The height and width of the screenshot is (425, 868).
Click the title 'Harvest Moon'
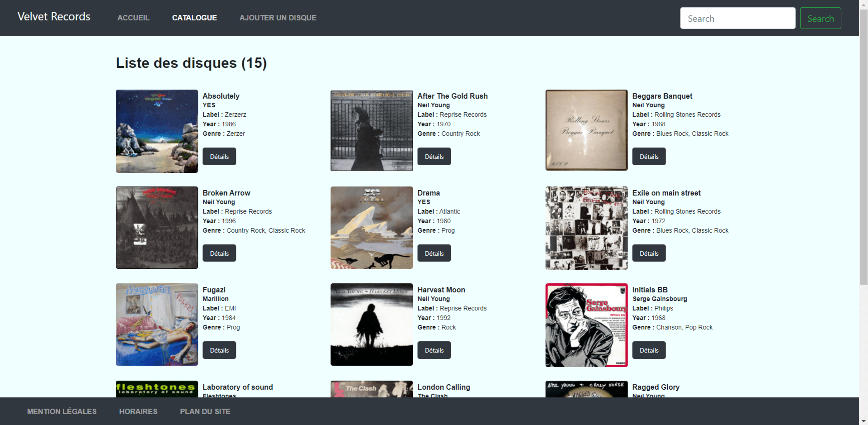pyautogui.click(x=441, y=290)
